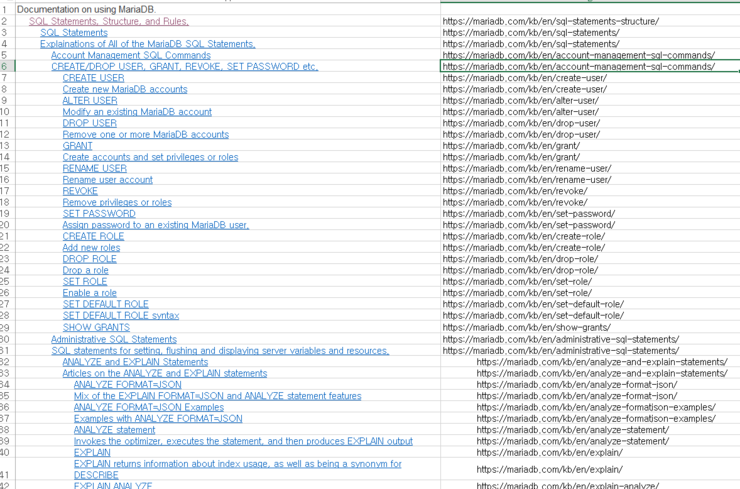Open 'EXPLAIN returns information about index usage' link
The width and height of the screenshot is (740, 489).
click(x=237, y=469)
